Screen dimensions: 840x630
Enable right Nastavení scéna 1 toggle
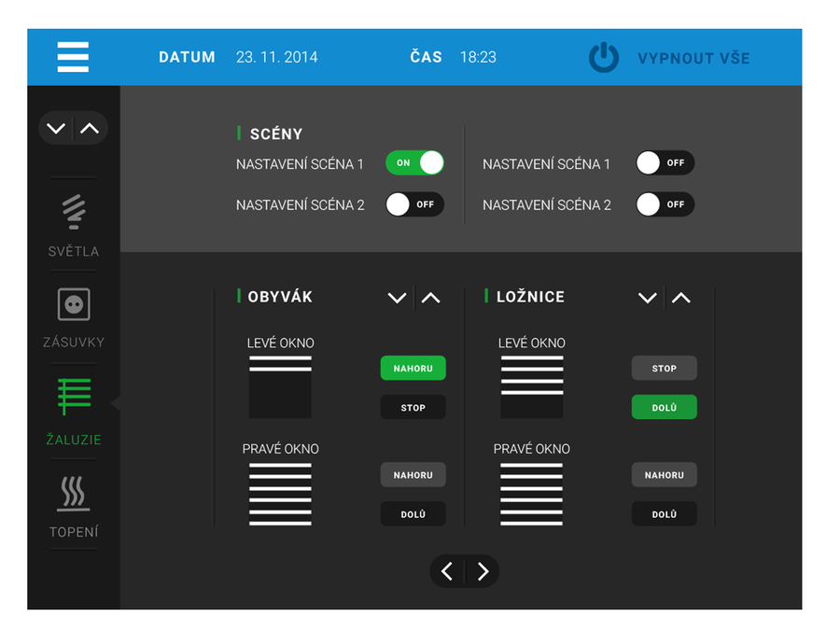665,163
